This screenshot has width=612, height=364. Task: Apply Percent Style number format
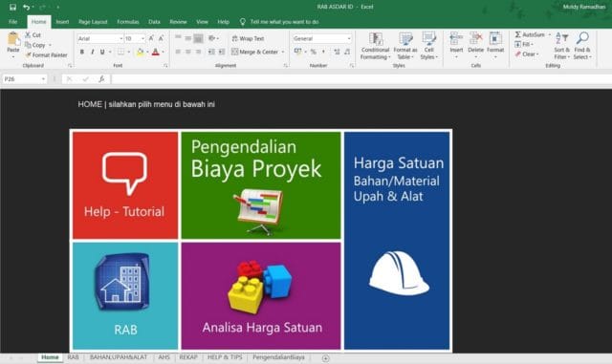[313, 52]
